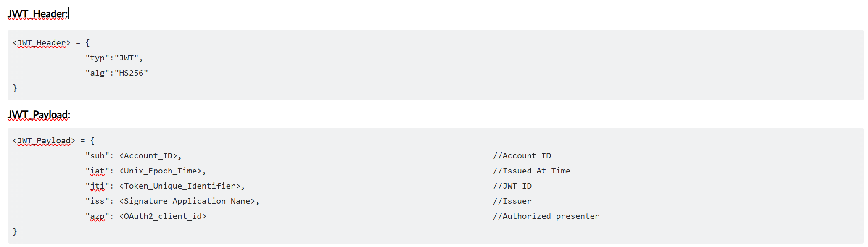This screenshot has width=868, height=247.
Task: Place cursor in <OAuth2_client_id> placeholder
Action: tap(163, 216)
